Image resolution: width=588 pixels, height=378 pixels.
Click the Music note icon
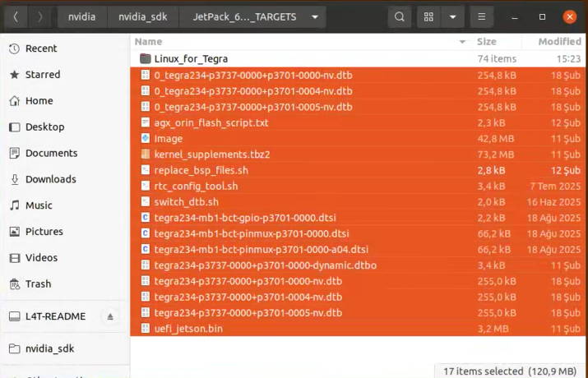pos(14,205)
